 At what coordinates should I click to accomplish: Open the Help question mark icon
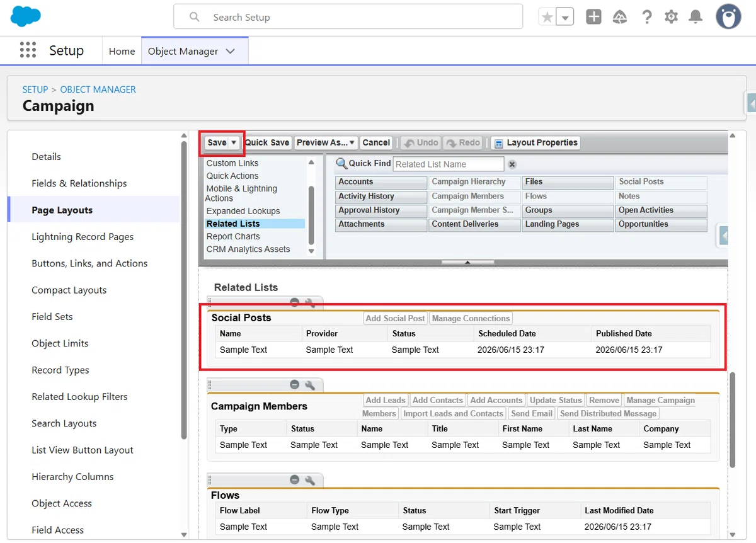(646, 17)
